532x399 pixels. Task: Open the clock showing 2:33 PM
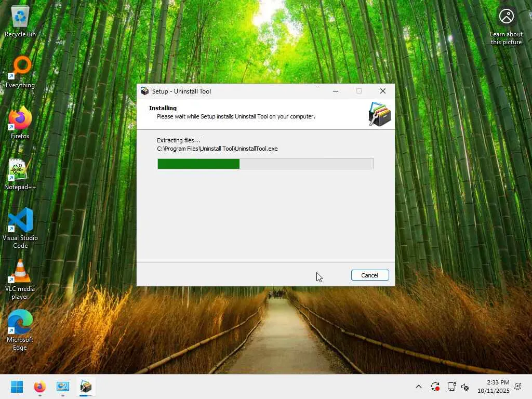pyautogui.click(x=494, y=387)
